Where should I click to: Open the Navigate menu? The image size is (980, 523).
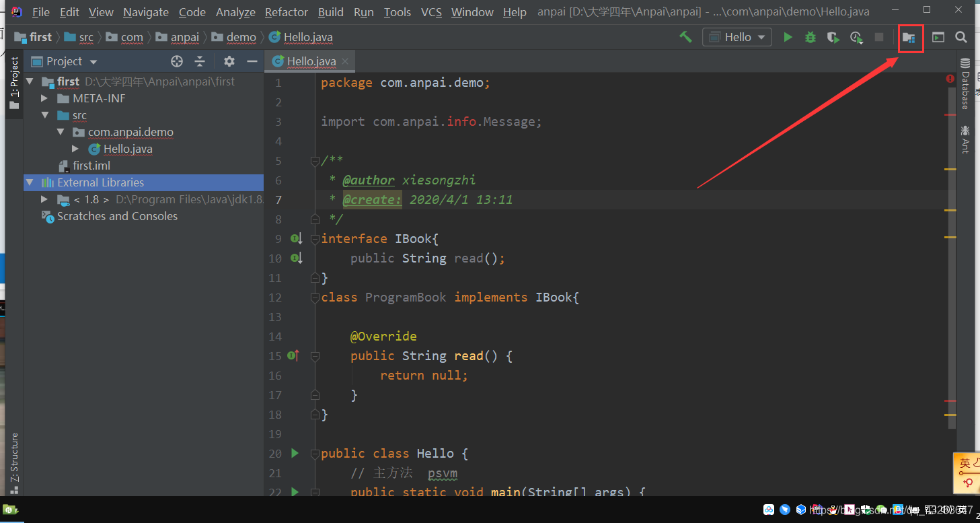point(146,12)
